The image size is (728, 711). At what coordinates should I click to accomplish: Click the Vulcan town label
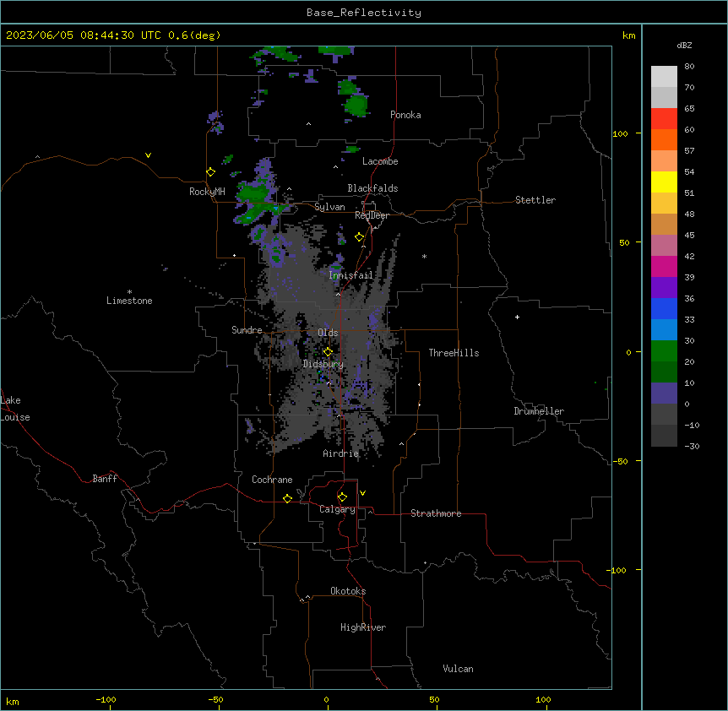pos(458,669)
